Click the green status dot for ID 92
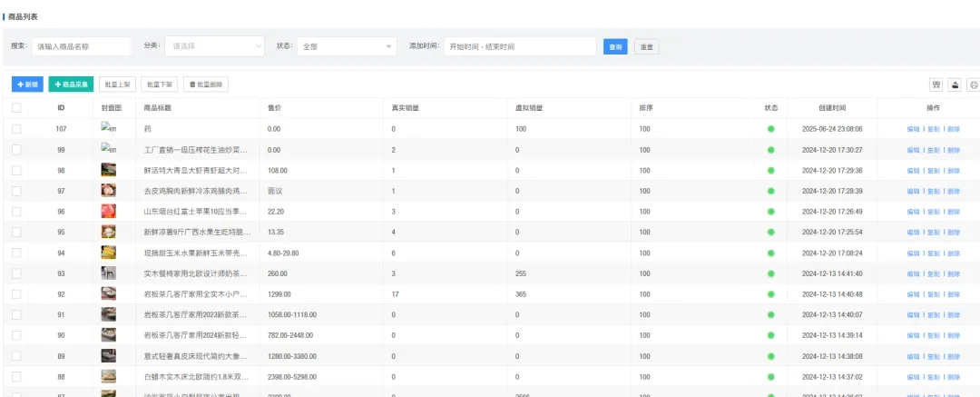Image resolution: width=980 pixels, height=397 pixels. (x=771, y=294)
